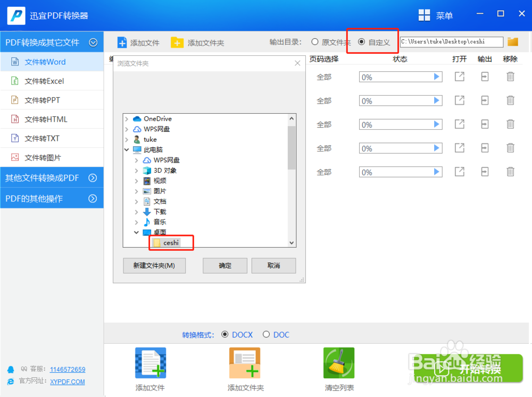Viewport: 532px width, 397px height.
Task: Expand the tuke user folder node
Action: [127, 139]
